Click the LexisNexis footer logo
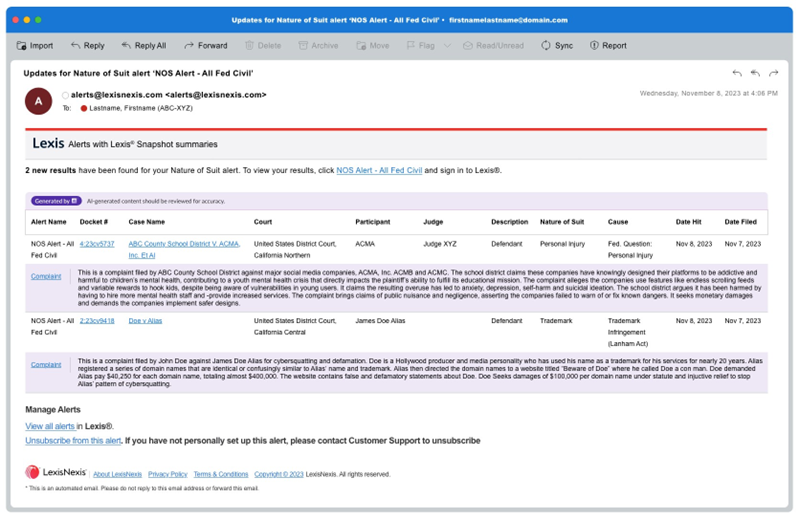Viewport: 799px width, 520px height. pyautogui.click(x=56, y=472)
